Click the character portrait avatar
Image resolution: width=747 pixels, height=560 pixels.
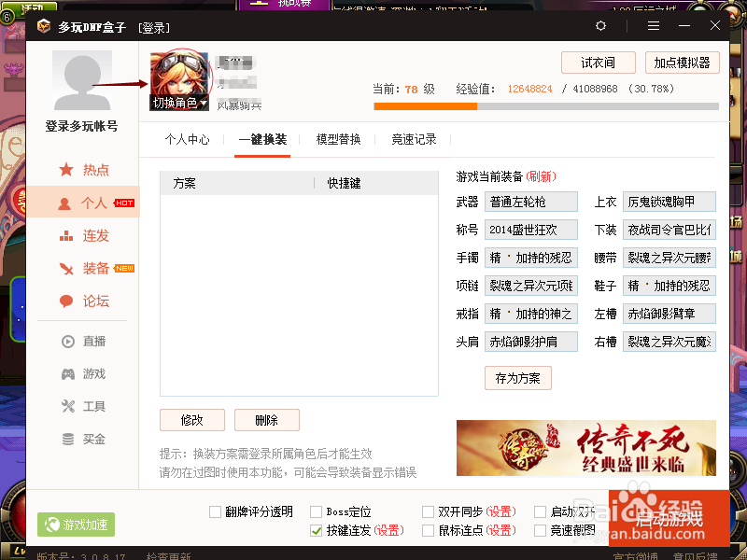point(179,79)
